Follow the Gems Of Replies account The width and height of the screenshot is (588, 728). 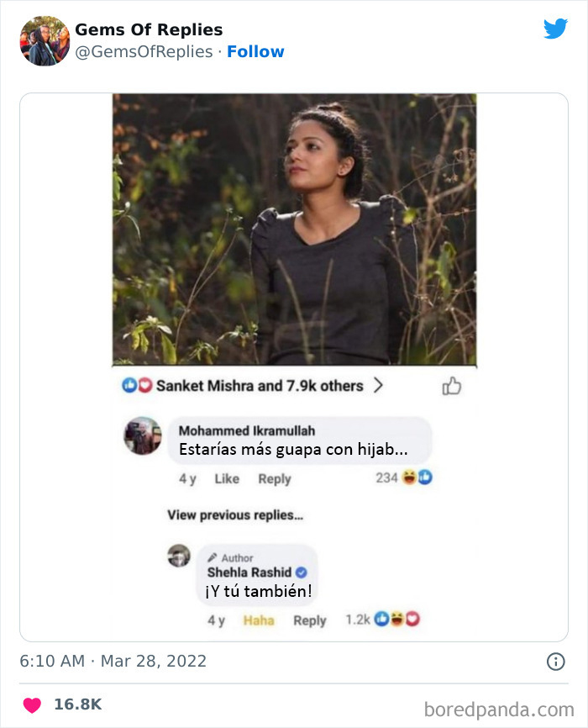click(x=256, y=51)
